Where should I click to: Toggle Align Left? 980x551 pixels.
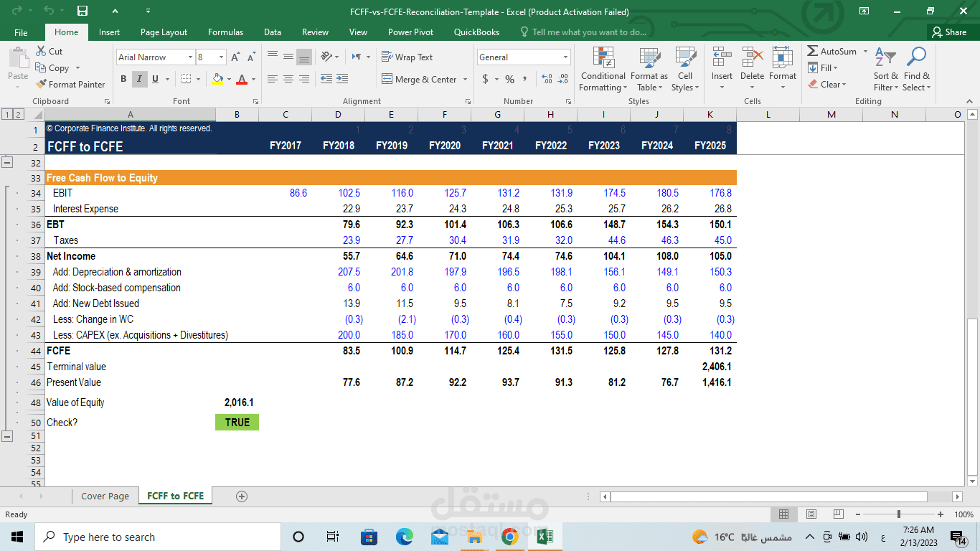pyautogui.click(x=272, y=79)
